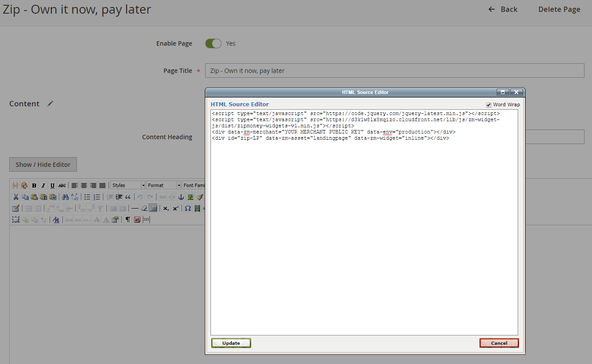Viewport: 592px width, 364px height.
Task: Insert horizontal rule line
Action: point(134,208)
